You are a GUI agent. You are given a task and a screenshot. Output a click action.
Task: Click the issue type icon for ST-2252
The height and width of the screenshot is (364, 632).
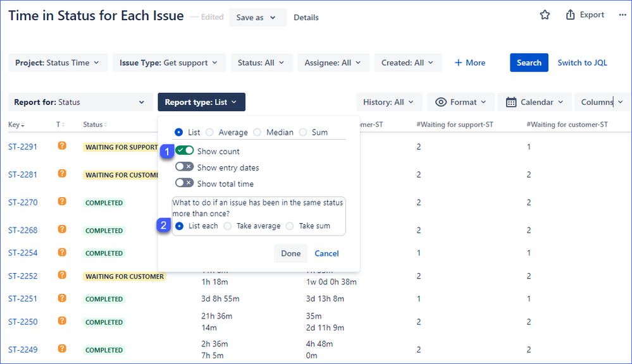click(x=62, y=275)
